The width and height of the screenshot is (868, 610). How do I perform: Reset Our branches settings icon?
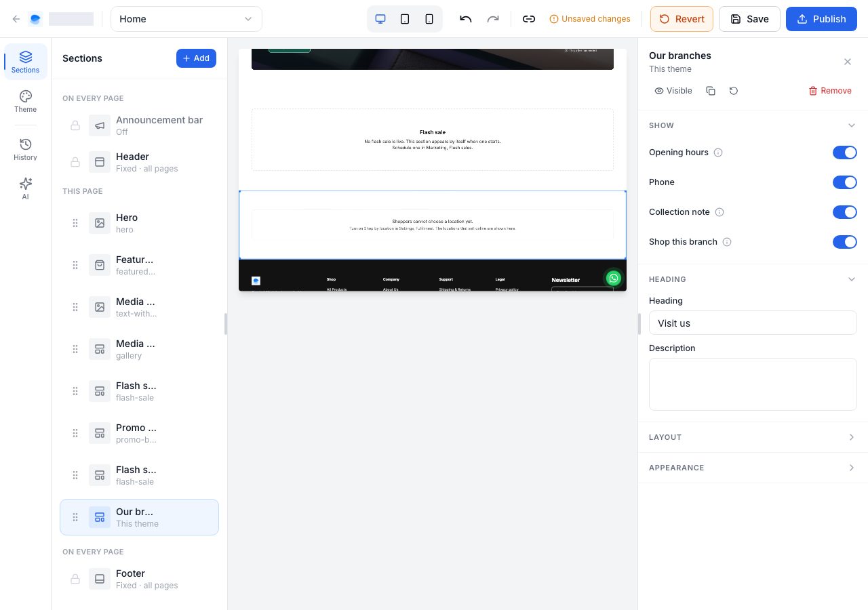tap(734, 91)
